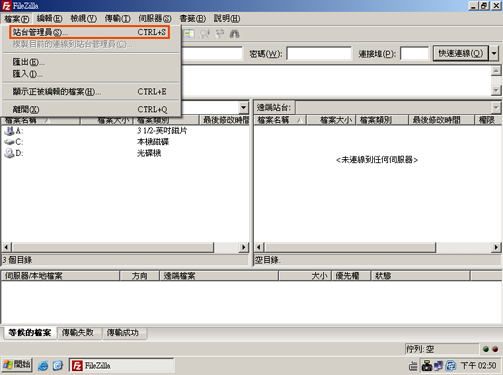Click the green activity indicator light
Viewport: 503px width, 375px height.
point(486,349)
